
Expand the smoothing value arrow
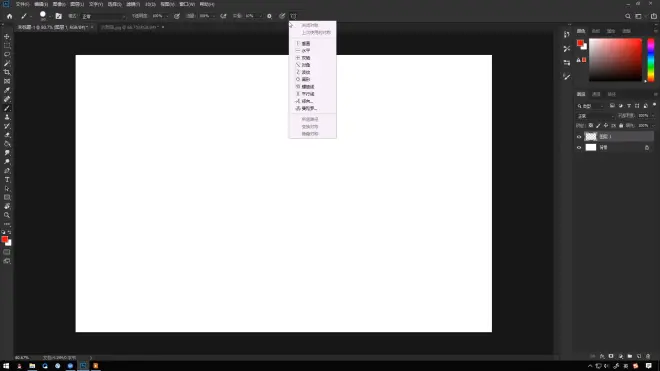pos(260,16)
